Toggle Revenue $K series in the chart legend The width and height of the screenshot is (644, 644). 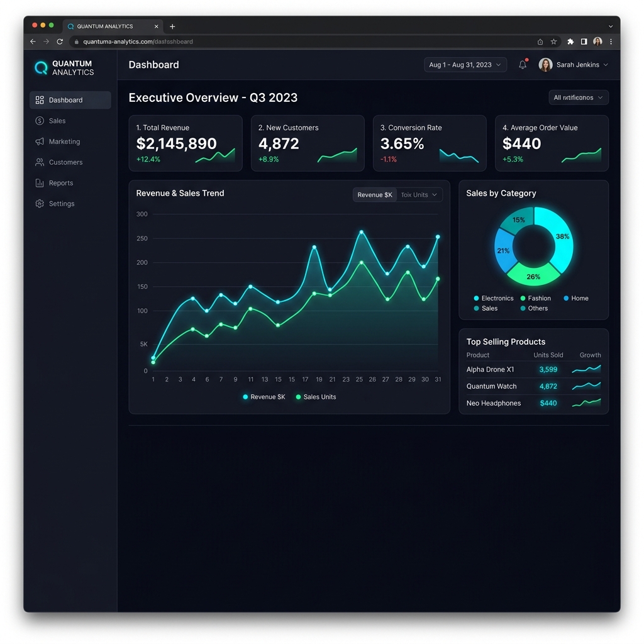tap(263, 397)
